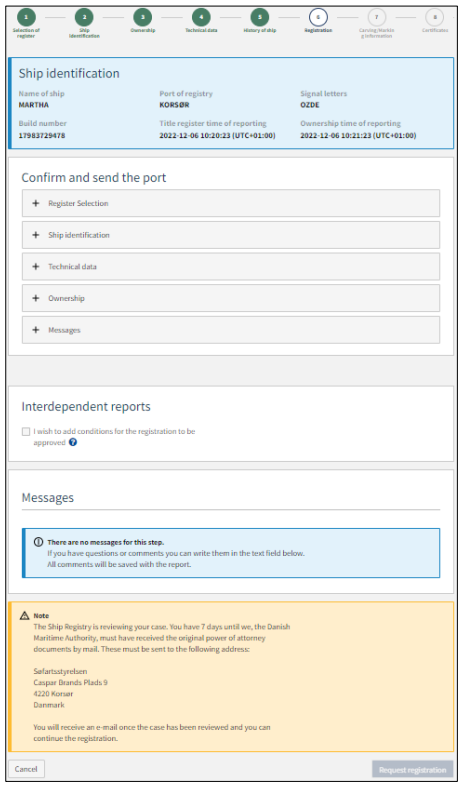466x791 pixels.
Task: Click the Cancel button
Action: [x=26, y=769]
